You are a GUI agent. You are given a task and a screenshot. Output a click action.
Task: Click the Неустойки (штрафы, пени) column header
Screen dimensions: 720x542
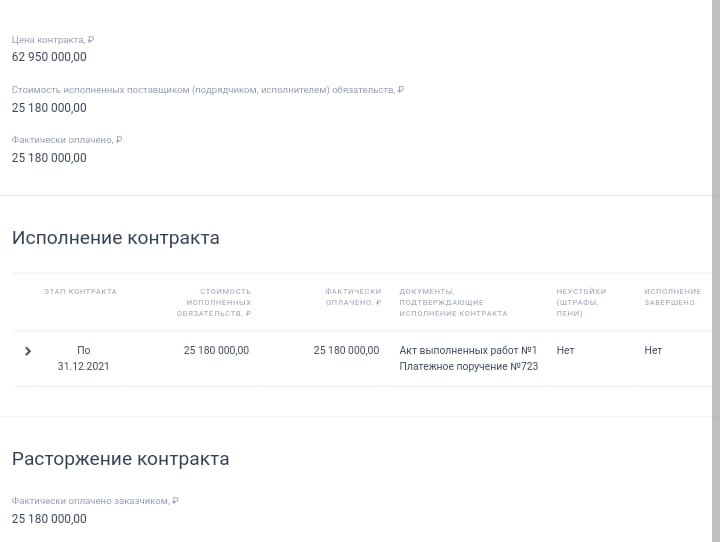coord(581,302)
